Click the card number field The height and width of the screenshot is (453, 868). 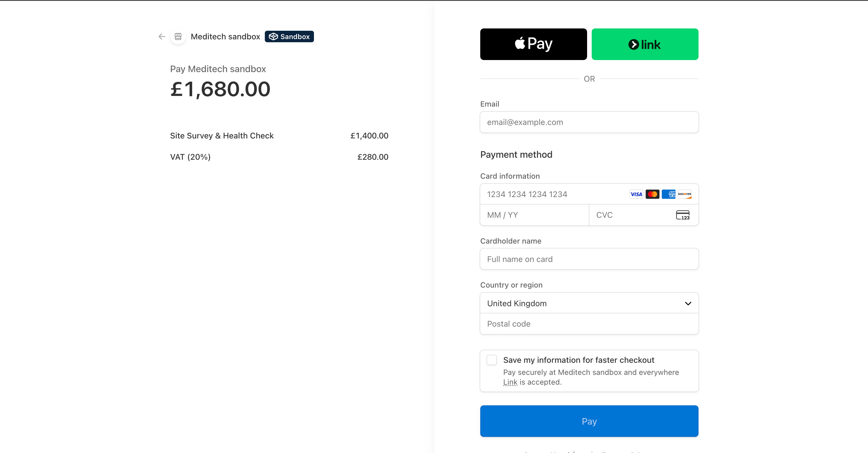coord(553,194)
